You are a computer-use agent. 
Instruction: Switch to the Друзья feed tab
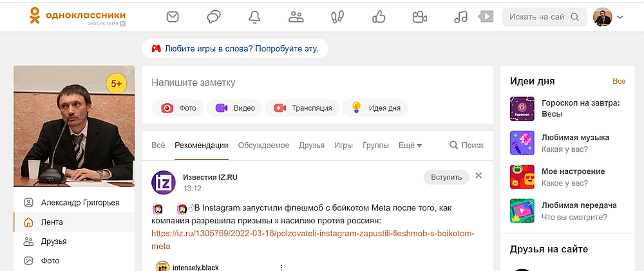[312, 145]
